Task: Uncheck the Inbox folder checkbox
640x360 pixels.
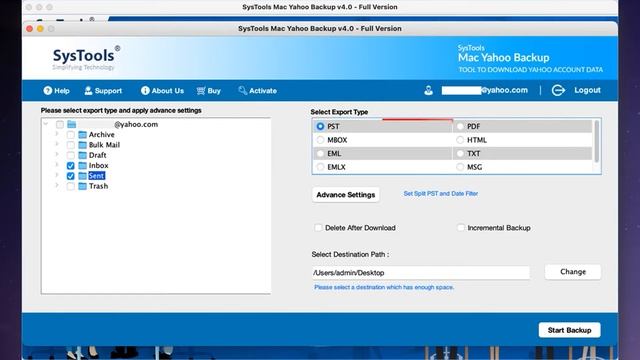Action: [x=71, y=166]
